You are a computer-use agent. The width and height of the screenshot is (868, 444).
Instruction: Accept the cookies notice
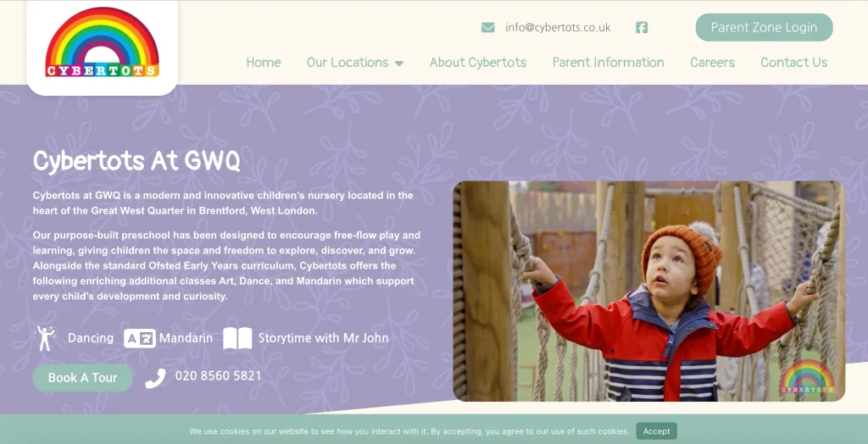(657, 431)
